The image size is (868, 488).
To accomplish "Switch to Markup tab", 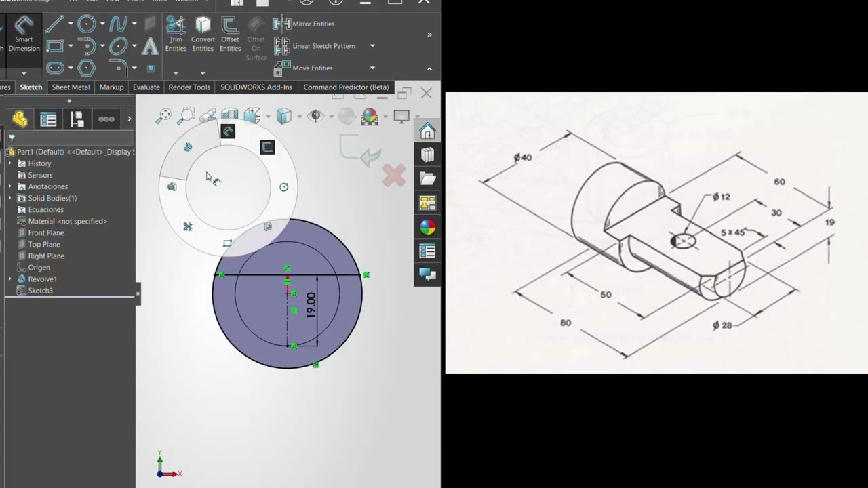I will [x=112, y=87].
